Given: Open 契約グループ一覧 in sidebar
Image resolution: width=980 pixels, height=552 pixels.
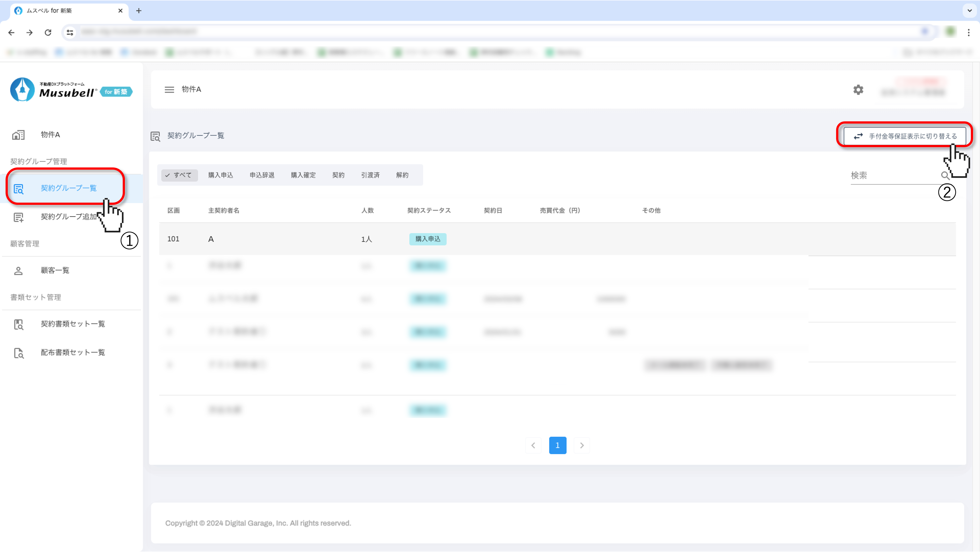Looking at the screenshot, I should (x=68, y=188).
